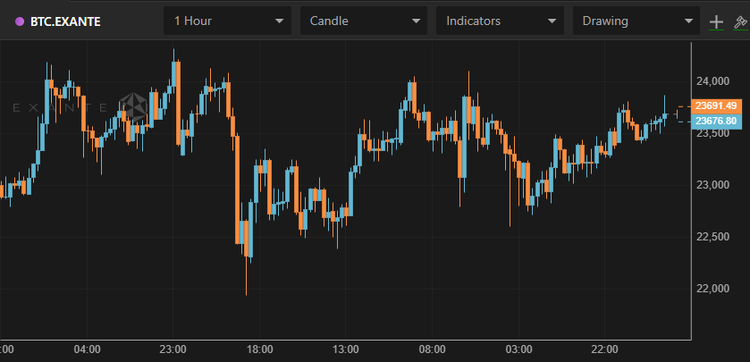Viewport: 750px width, 362px height.
Task: Click the 04:00 time axis label
Action: 87,349
